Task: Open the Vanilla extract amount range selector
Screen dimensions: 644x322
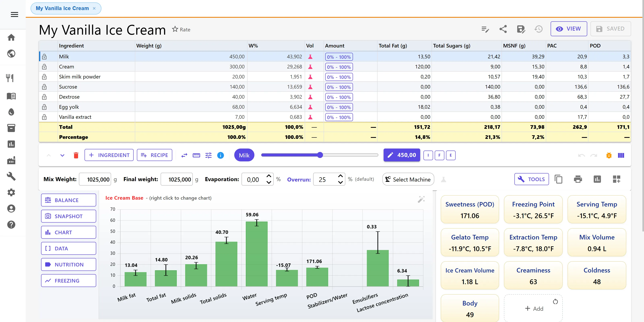Action: (x=339, y=117)
